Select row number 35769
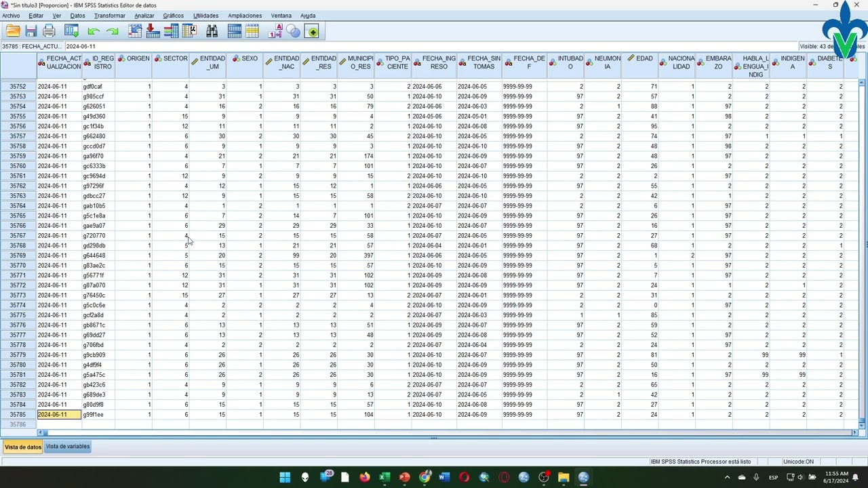 point(18,256)
